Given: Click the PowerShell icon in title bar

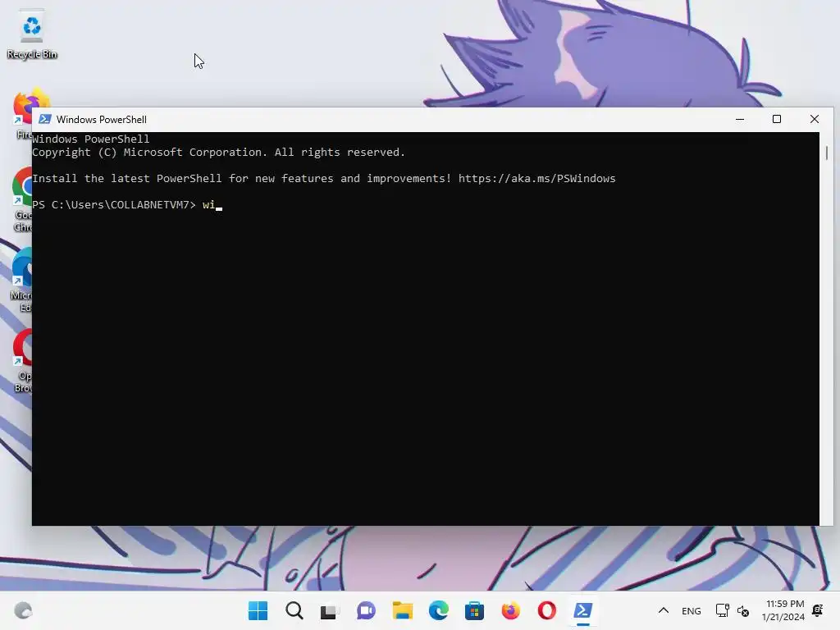Looking at the screenshot, I should 45,119.
